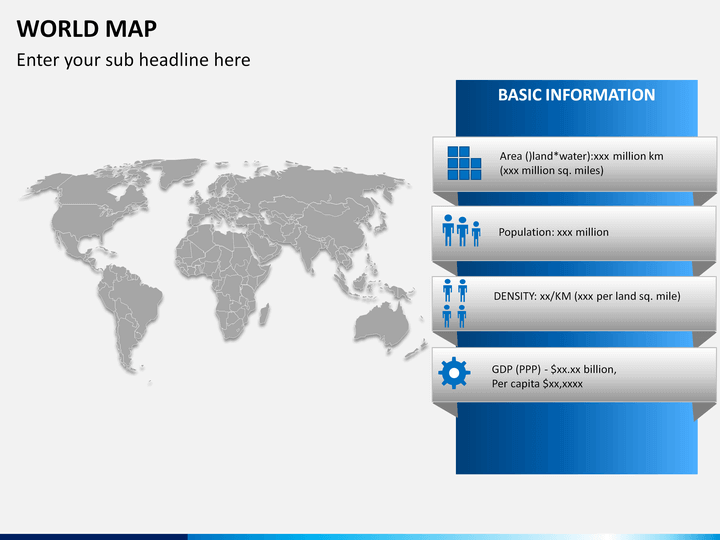Select the four-people density icon

click(455, 303)
